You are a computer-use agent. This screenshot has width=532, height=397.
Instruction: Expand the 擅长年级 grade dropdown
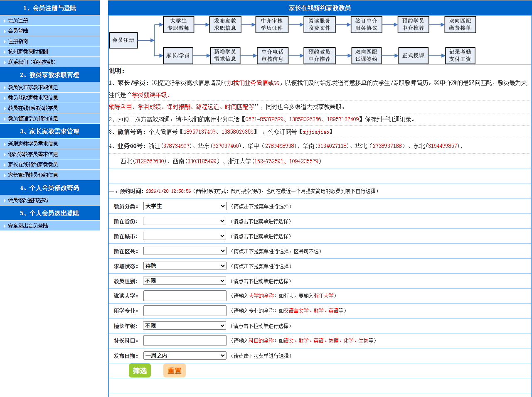[185, 326]
